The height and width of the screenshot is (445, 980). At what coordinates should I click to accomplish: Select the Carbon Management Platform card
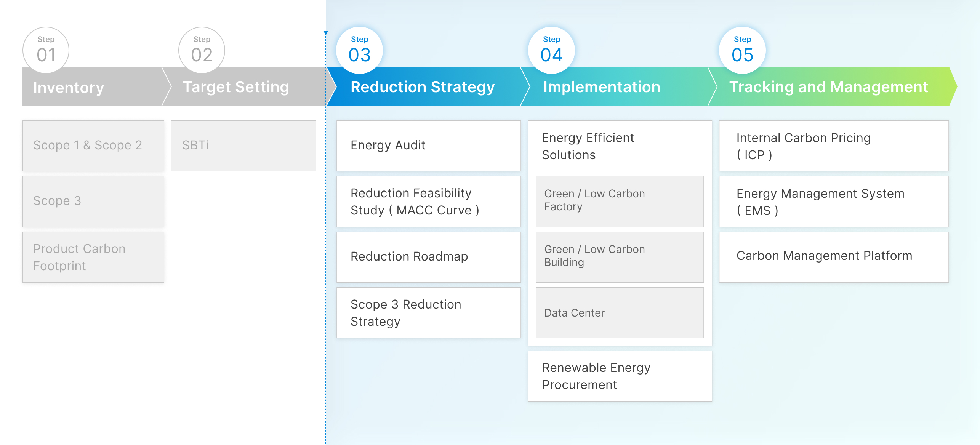(x=834, y=256)
